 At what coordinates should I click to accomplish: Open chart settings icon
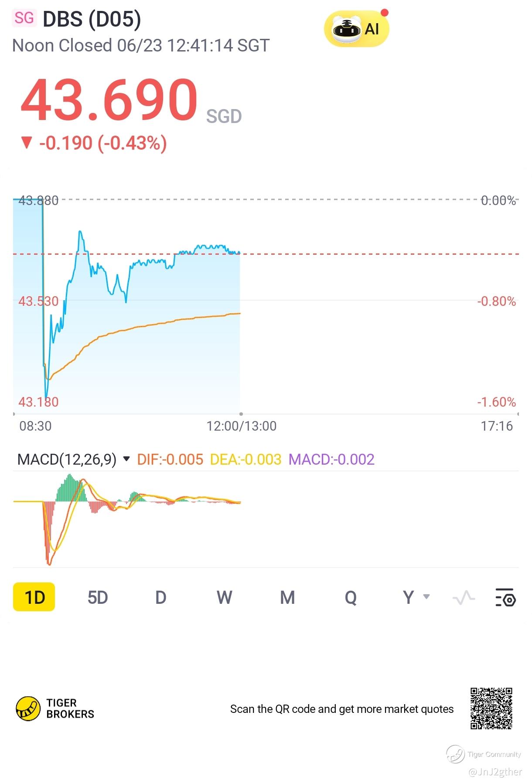506,597
